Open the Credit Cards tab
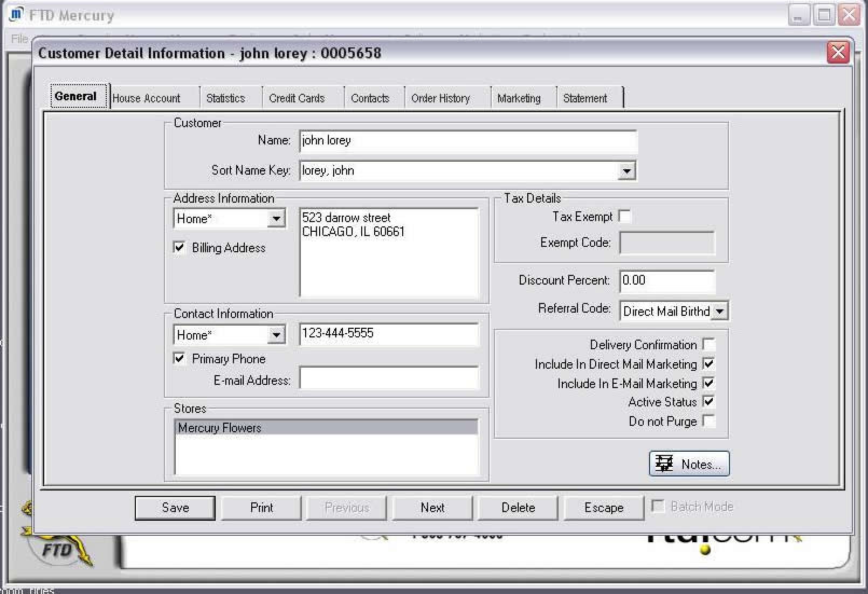The width and height of the screenshot is (868, 594). tap(297, 98)
